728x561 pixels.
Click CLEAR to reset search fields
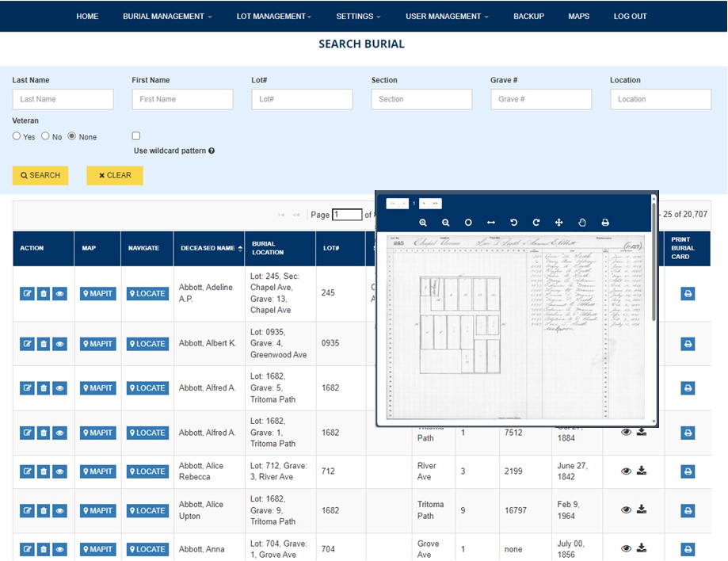pos(114,175)
